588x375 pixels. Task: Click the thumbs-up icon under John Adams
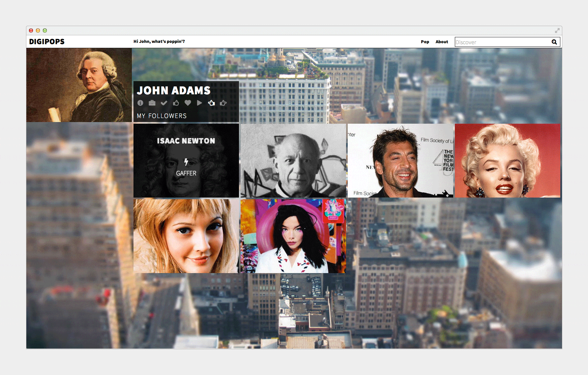point(176,103)
